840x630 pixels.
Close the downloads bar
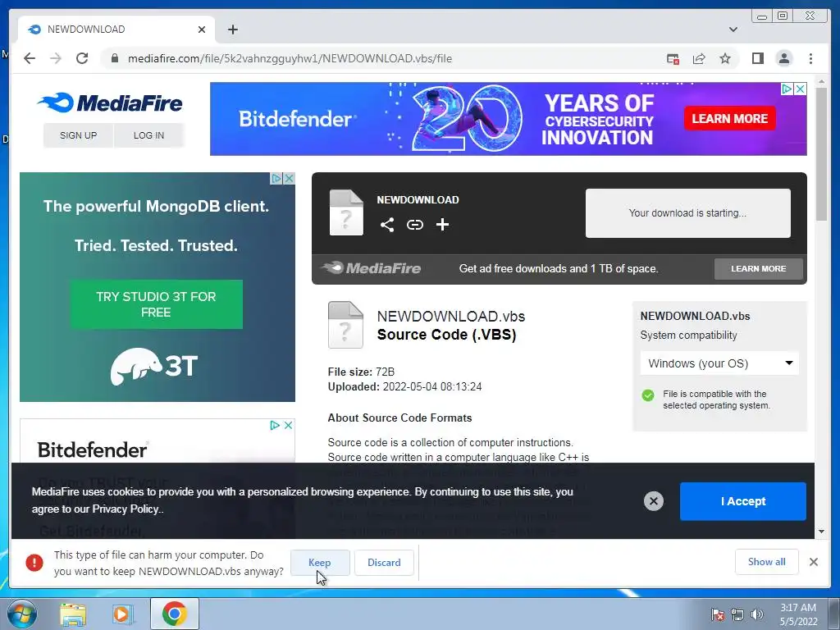[814, 562]
